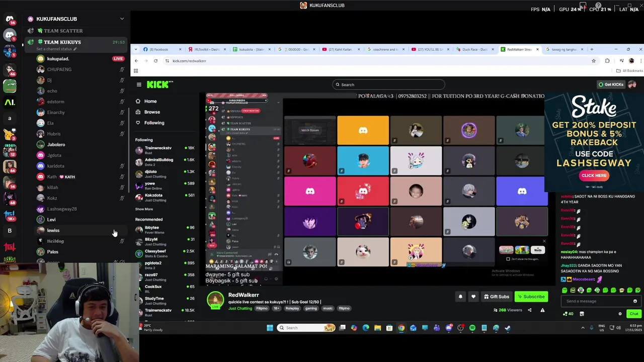The width and height of the screenshot is (644, 362).
Task: Edit the "Set a channel status" text
Action: 56,49
